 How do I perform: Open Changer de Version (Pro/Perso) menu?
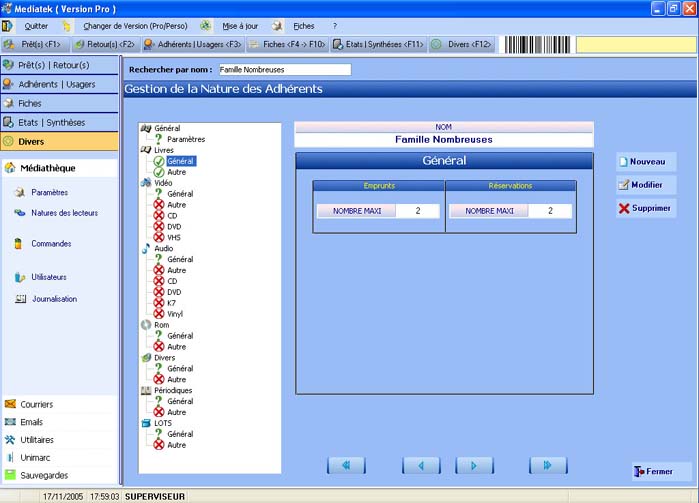135,26
